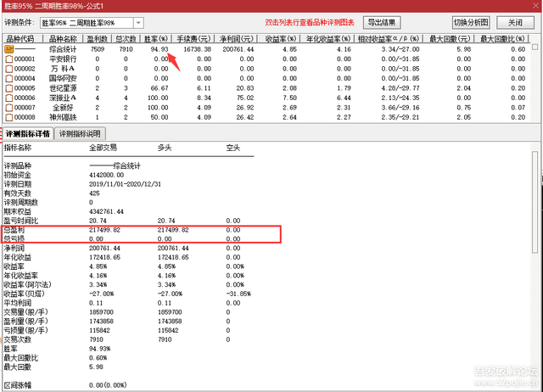543x392 pixels.
Task: Click the icon beside code 000007
Action: click(x=9, y=108)
